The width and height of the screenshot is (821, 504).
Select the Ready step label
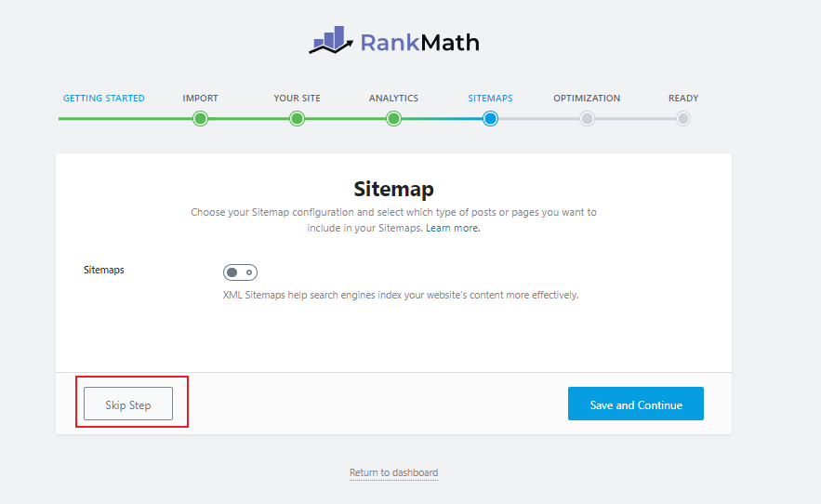pyautogui.click(x=683, y=98)
